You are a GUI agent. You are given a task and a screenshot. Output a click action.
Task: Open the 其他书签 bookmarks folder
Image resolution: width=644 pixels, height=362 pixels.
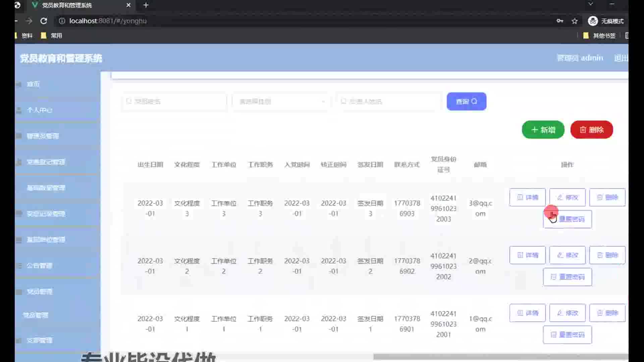click(x=599, y=36)
